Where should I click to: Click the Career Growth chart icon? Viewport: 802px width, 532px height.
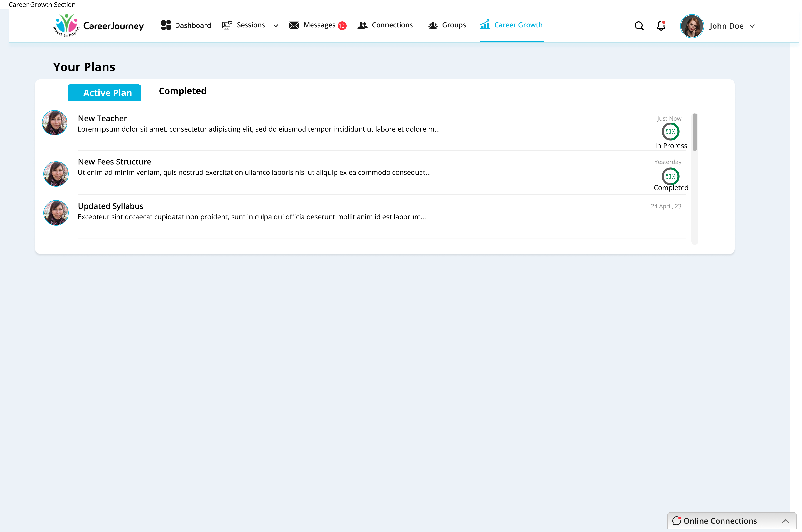point(485,24)
